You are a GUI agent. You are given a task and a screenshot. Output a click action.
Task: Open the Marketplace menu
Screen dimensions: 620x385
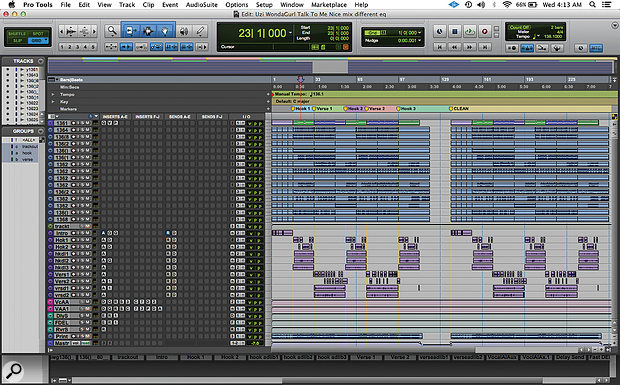329,5
